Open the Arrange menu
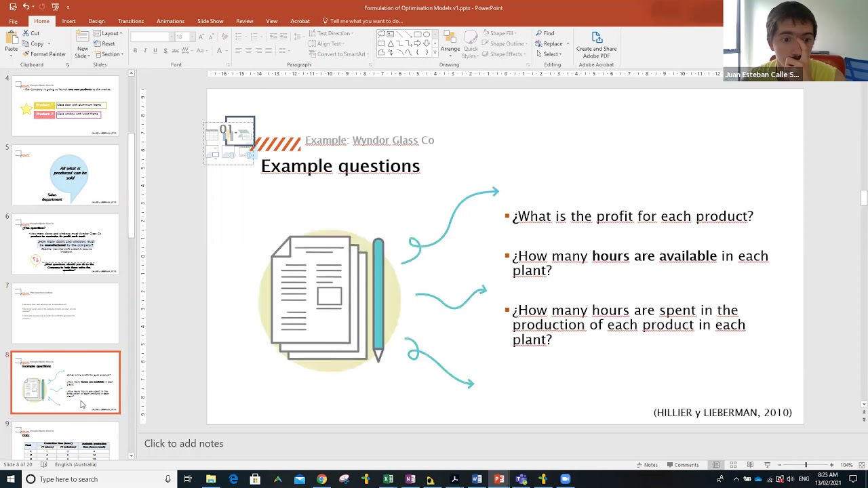 tap(450, 44)
